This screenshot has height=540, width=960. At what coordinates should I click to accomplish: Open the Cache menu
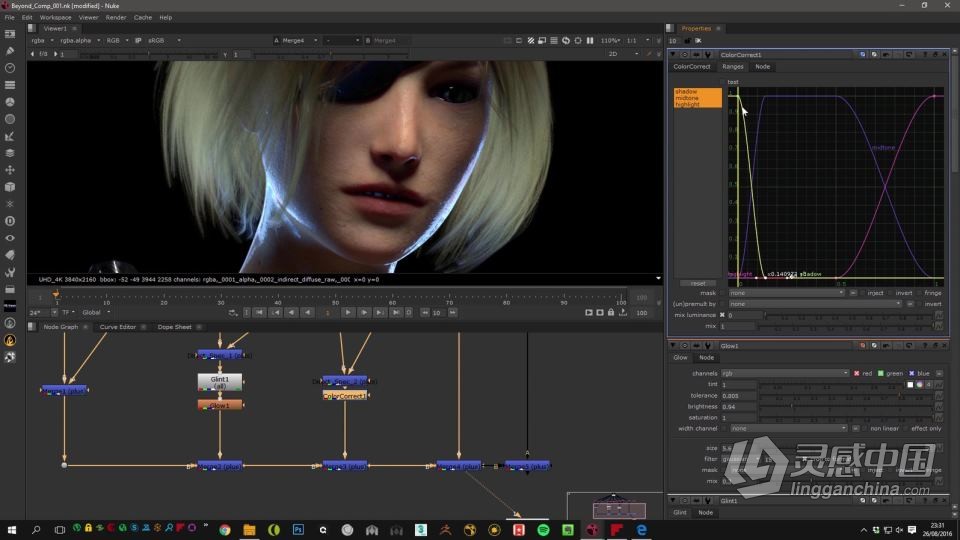pos(143,17)
